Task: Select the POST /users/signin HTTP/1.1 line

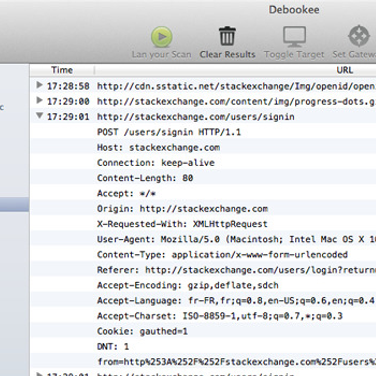Action: pos(169,132)
